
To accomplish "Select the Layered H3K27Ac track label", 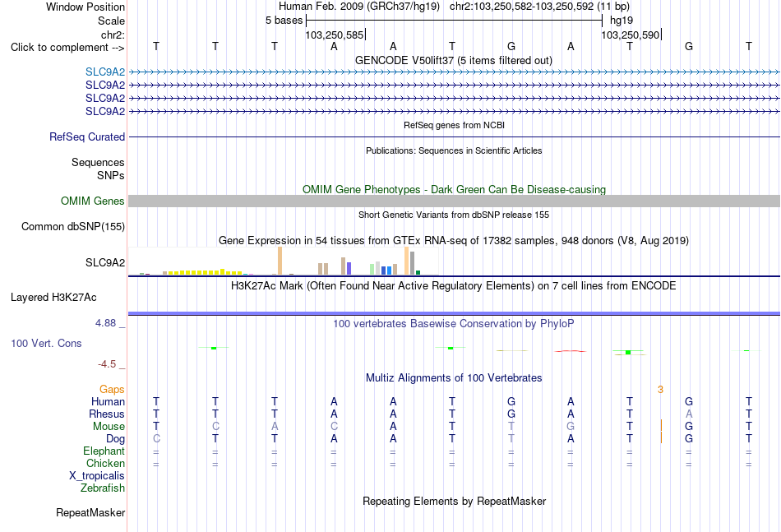I will [x=53, y=298].
